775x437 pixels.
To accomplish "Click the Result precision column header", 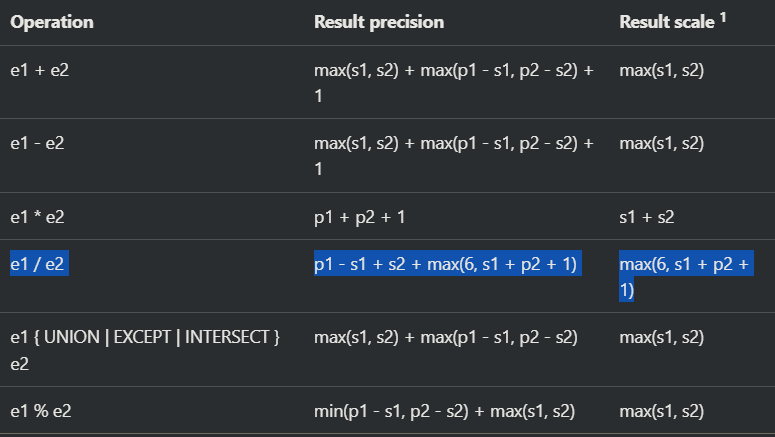I will point(379,22).
